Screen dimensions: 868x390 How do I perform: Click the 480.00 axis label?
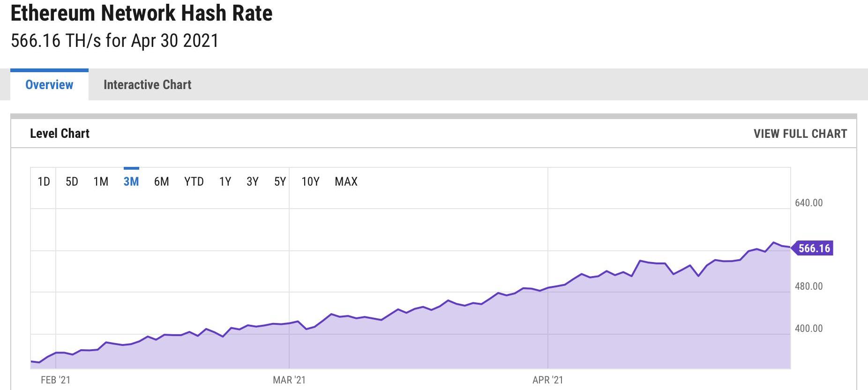coord(808,286)
